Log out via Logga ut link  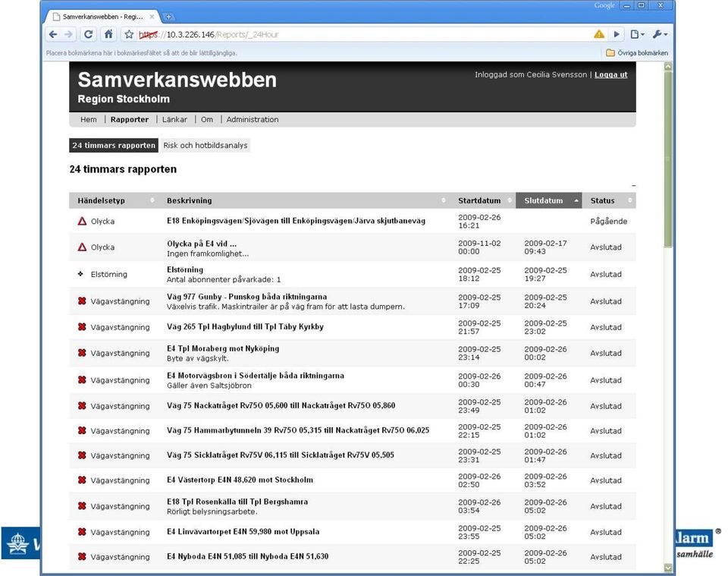tap(611, 75)
